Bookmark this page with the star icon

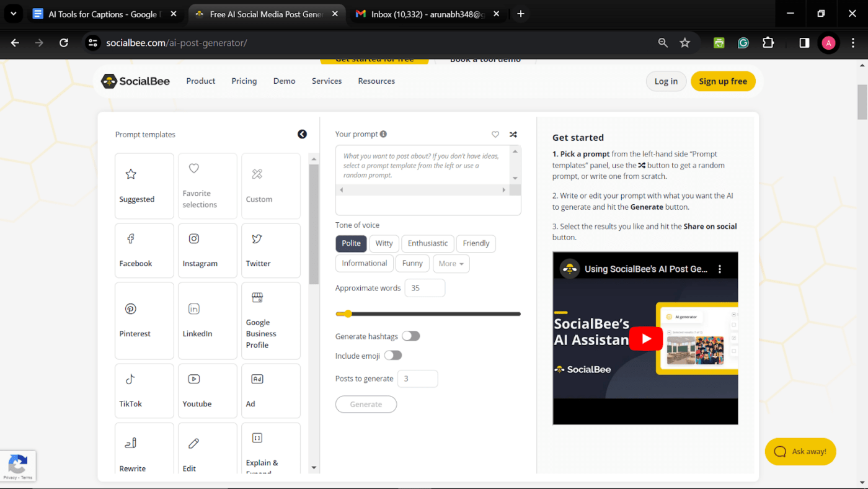(684, 43)
